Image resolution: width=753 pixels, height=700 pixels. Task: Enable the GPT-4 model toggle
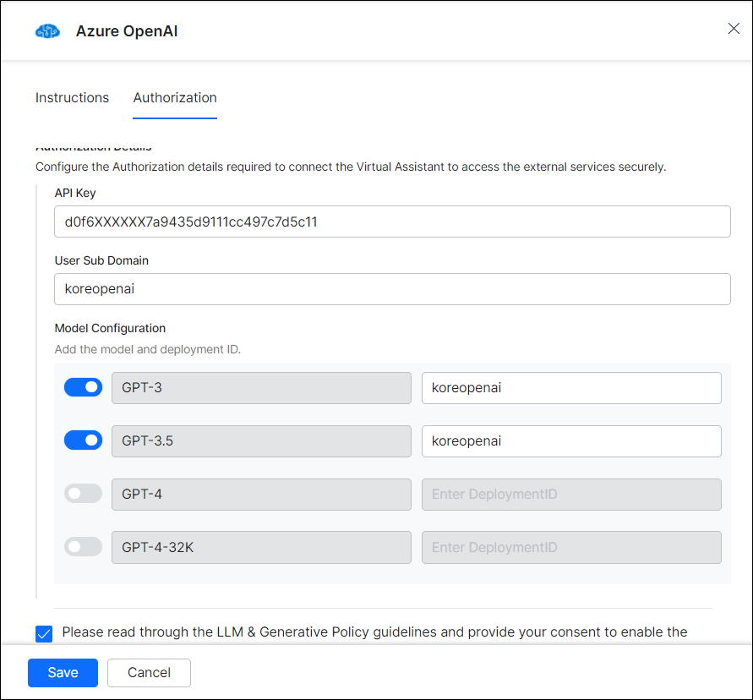(82, 493)
